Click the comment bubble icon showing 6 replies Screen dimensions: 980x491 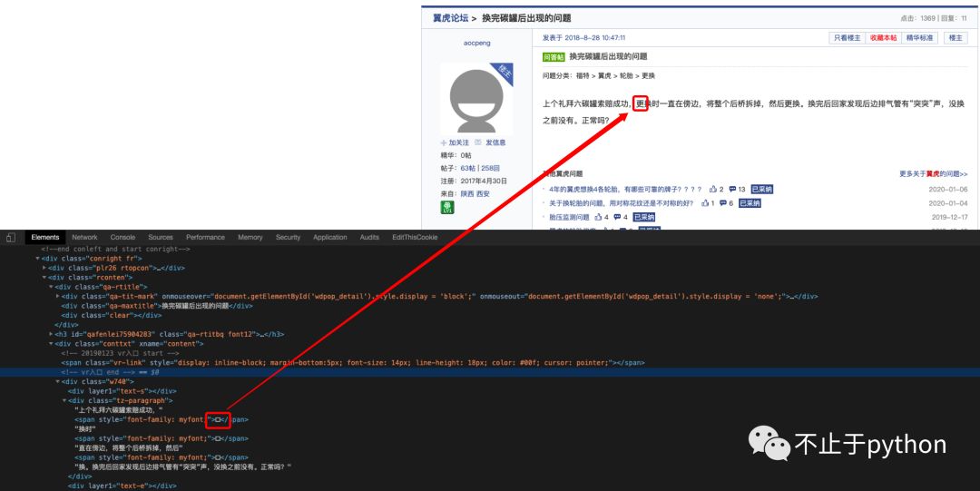point(723,203)
